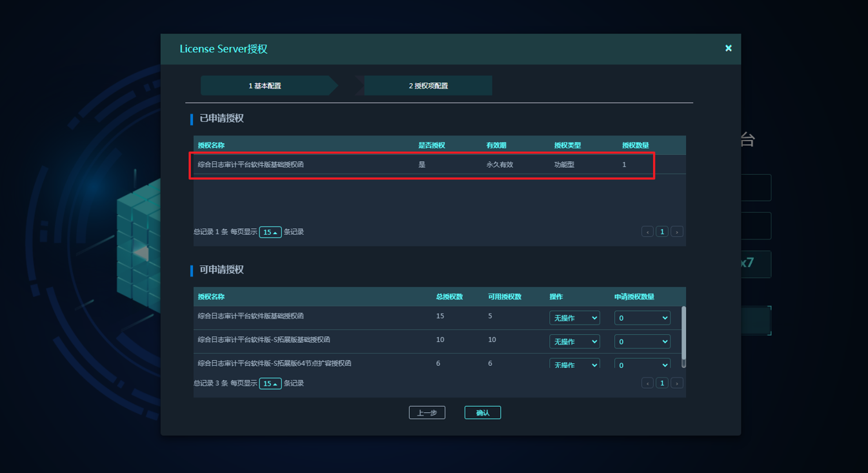Image resolution: width=868 pixels, height=473 pixels.
Task: Click available count 5 under 可用授权数
Action: coord(490,316)
